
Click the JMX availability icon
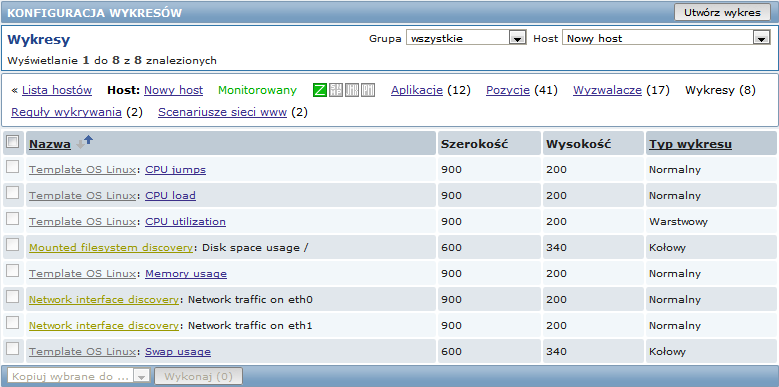(352, 90)
